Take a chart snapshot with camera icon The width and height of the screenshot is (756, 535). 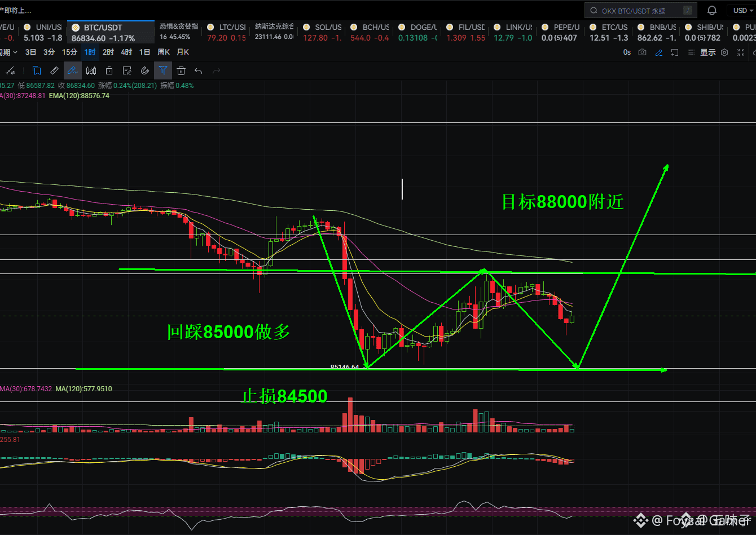[x=643, y=52]
